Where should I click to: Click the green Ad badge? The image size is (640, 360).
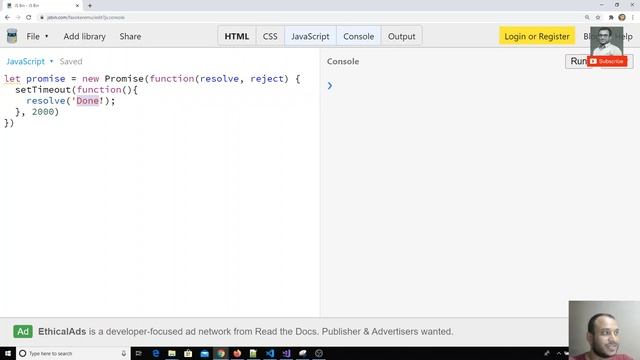click(x=23, y=331)
